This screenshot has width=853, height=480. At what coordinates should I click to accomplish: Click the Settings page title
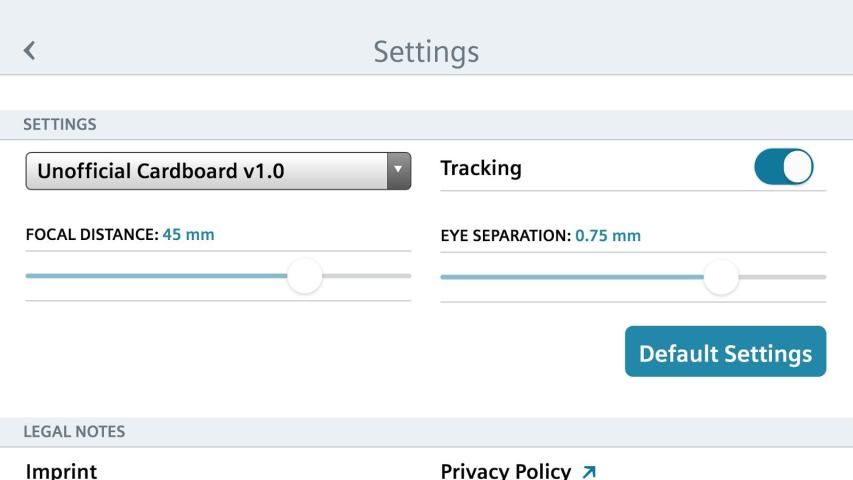[x=426, y=51]
